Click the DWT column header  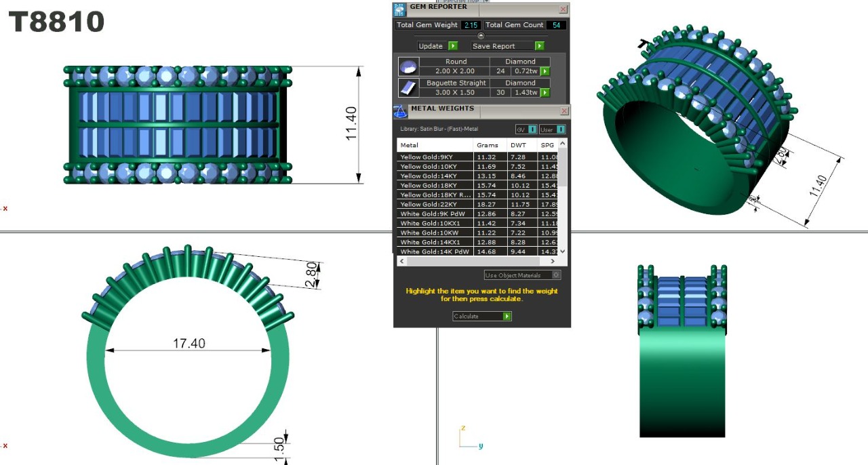521,145
